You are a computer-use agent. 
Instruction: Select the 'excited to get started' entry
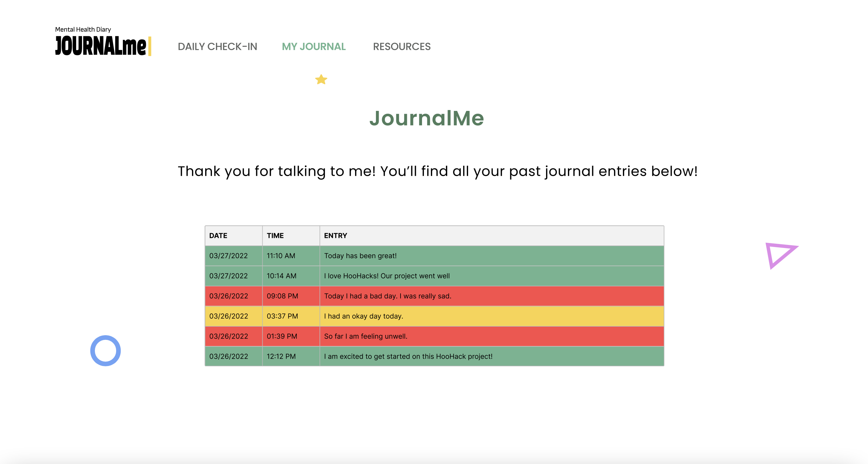[x=408, y=356]
